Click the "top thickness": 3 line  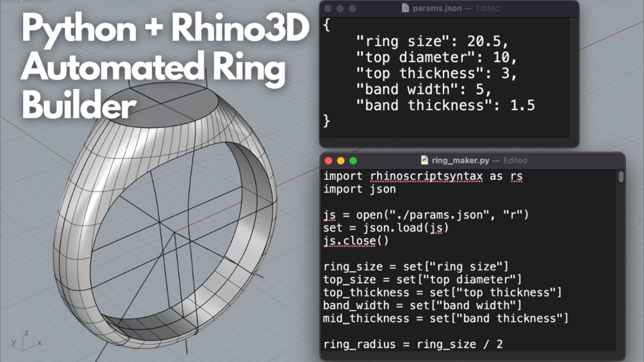436,74
